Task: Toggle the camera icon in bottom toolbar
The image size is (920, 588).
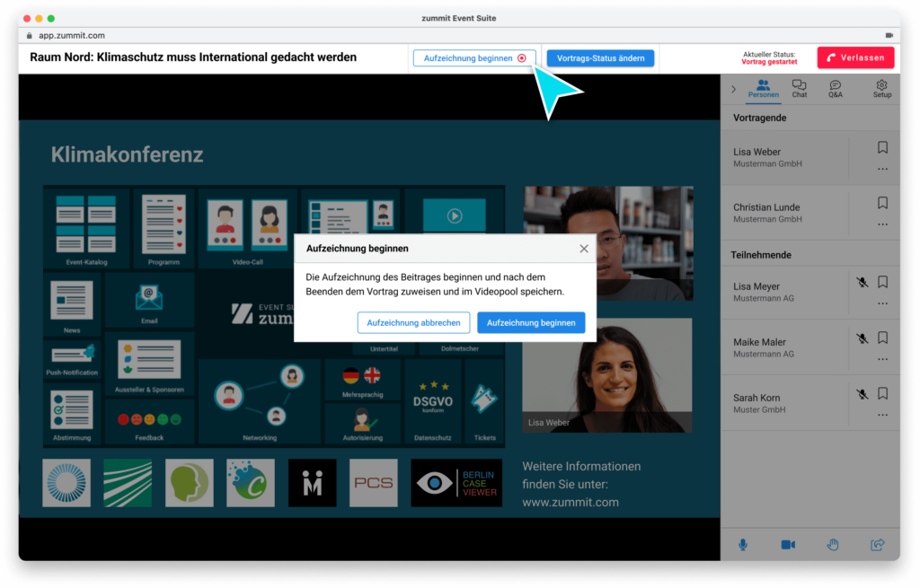Action: pyautogui.click(x=788, y=545)
